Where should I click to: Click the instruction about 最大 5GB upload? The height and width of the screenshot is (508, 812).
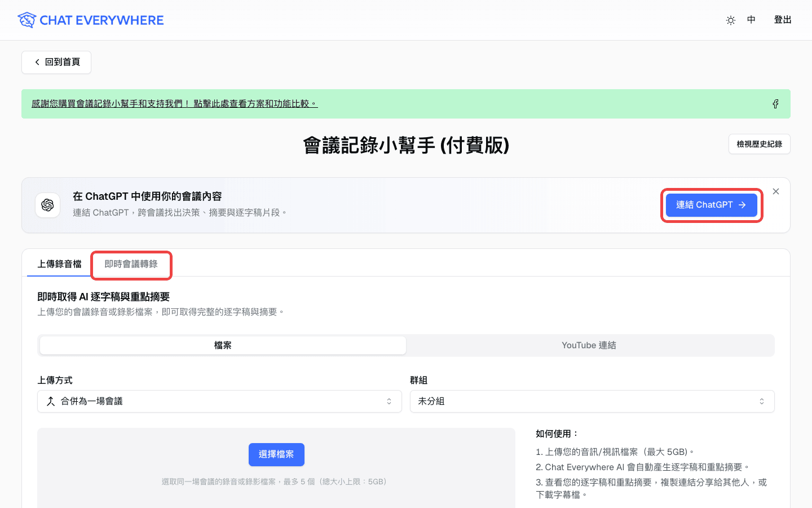pos(615,452)
